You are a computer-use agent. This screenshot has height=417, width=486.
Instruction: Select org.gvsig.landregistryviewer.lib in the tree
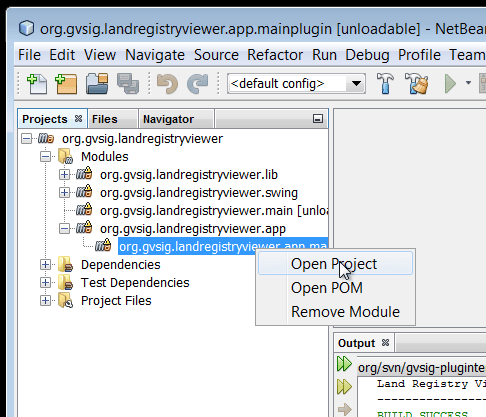click(189, 175)
